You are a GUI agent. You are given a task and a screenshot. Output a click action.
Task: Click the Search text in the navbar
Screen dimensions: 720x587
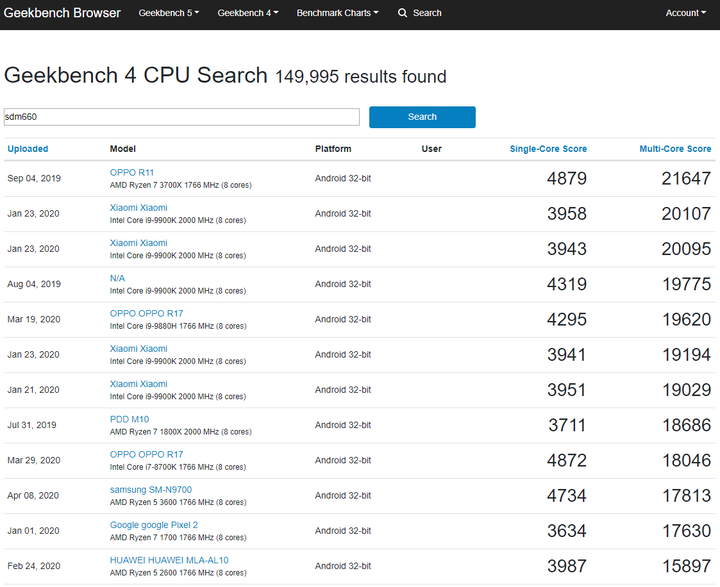point(427,13)
